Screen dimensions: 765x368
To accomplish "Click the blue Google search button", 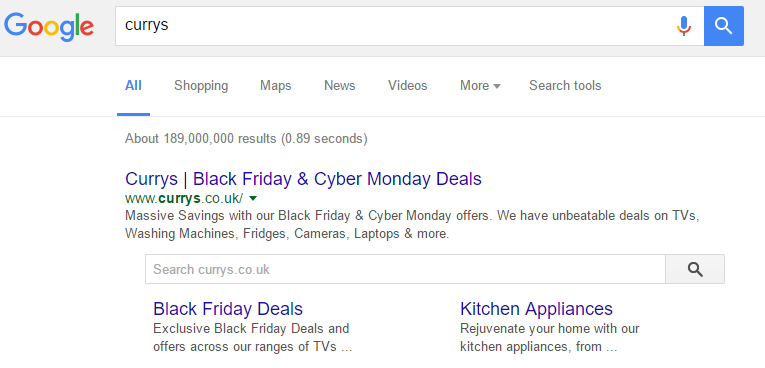I will click(x=724, y=26).
